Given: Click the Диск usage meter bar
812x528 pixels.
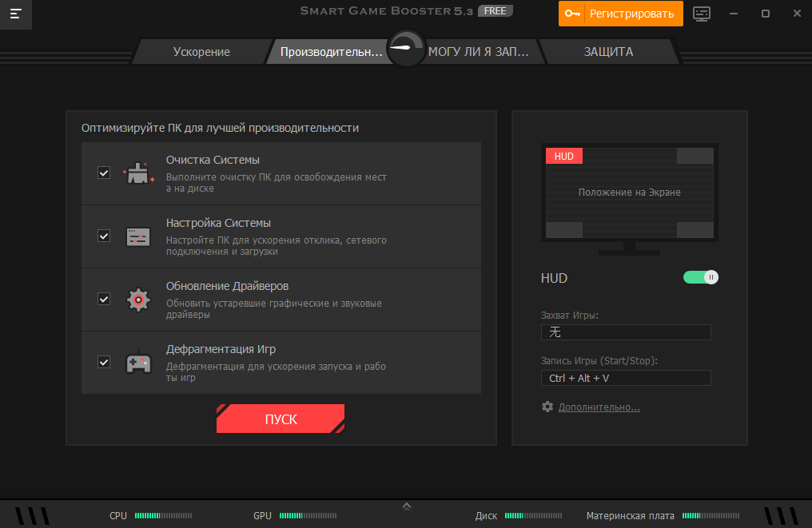Looking at the screenshot, I should pyautogui.click(x=533, y=515).
